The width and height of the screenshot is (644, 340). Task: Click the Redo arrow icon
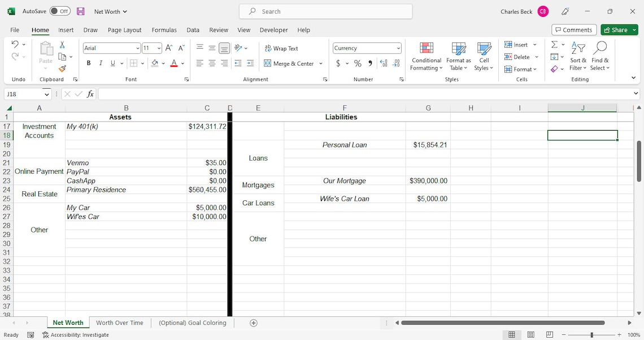tap(15, 57)
